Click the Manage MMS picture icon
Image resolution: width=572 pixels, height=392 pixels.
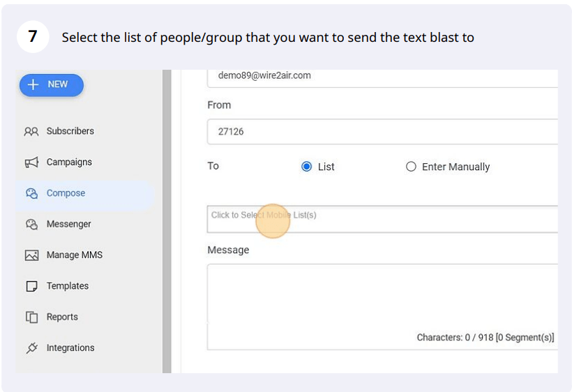point(31,255)
